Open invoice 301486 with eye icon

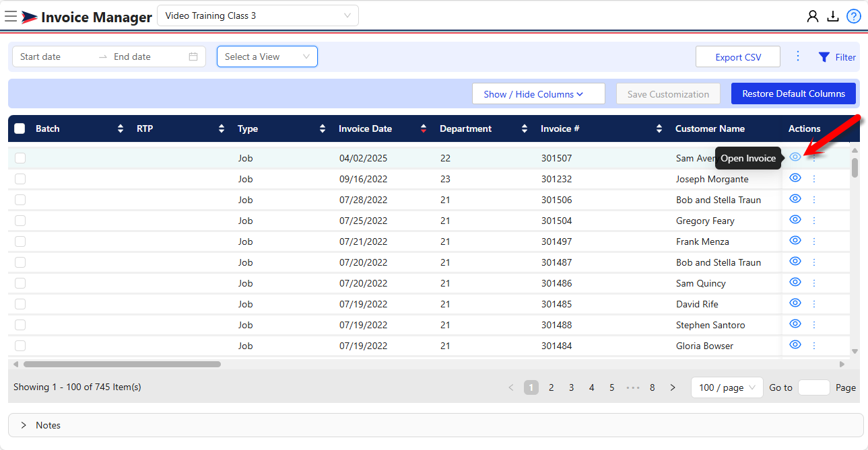tap(795, 283)
